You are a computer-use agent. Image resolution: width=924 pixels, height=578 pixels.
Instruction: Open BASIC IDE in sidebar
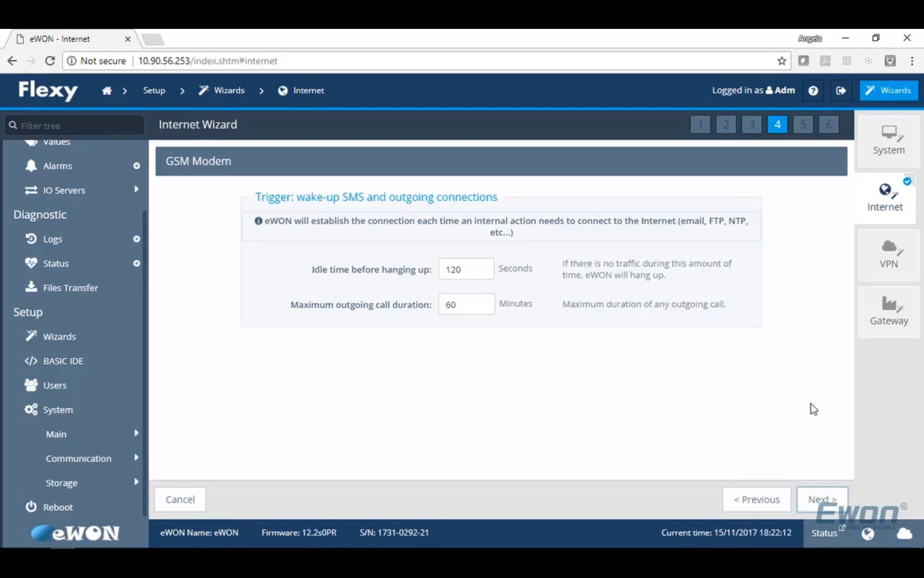tap(63, 361)
